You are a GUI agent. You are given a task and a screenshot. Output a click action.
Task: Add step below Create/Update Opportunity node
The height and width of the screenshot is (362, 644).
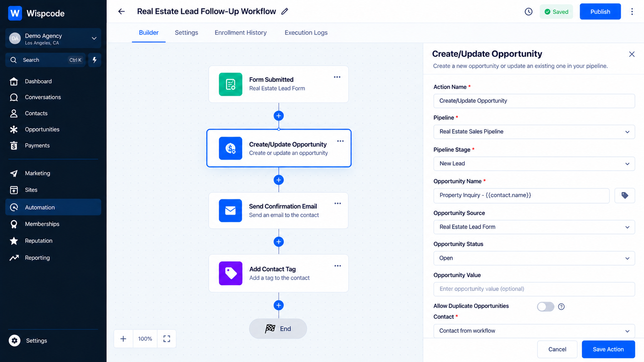(x=278, y=180)
